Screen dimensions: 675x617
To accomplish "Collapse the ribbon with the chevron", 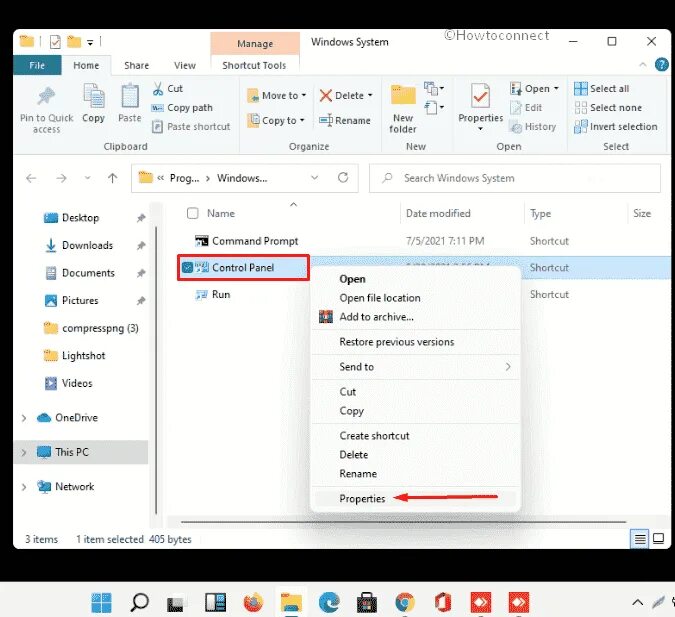I will pyautogui.click(x=643, y=65).
